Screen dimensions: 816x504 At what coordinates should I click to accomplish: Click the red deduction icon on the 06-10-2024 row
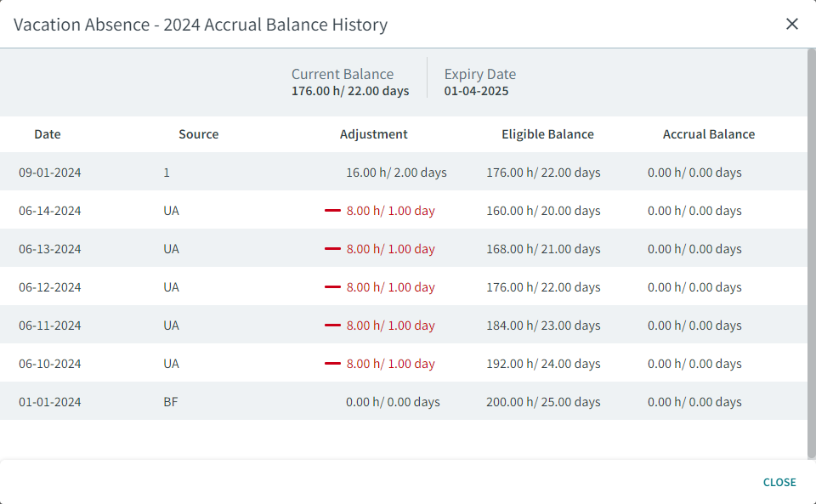click(x=331, y=363)
